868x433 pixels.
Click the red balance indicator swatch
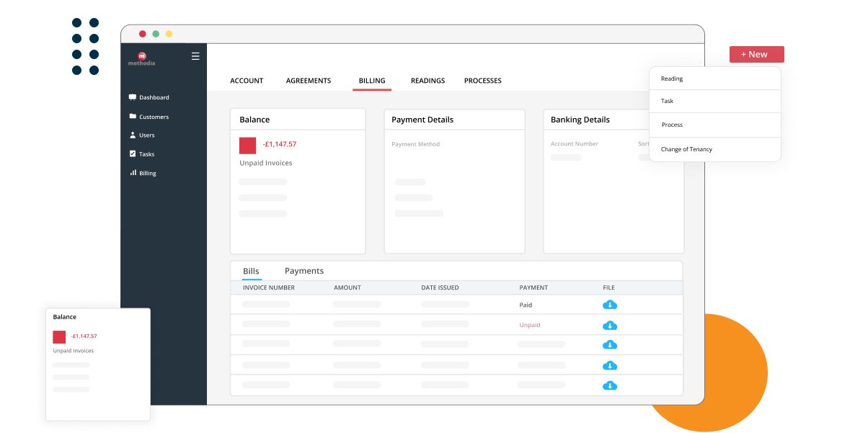pyautogui.click(x=247, y=146)
